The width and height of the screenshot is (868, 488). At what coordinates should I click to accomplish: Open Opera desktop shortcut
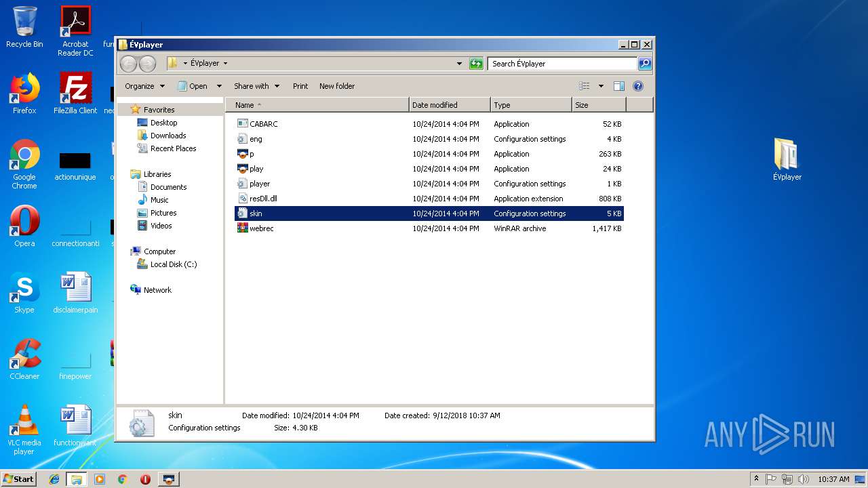tap(24, 226)
